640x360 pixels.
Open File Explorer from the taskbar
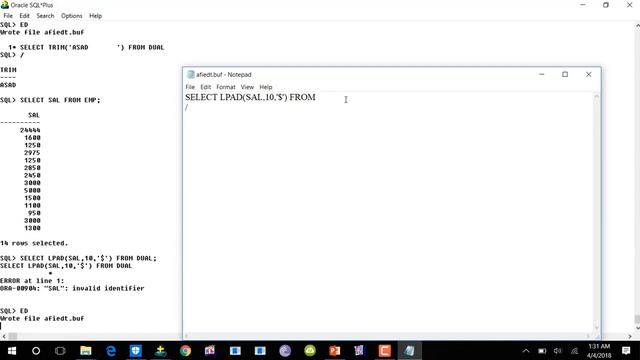pyautogui.click(x=86, y=351)
